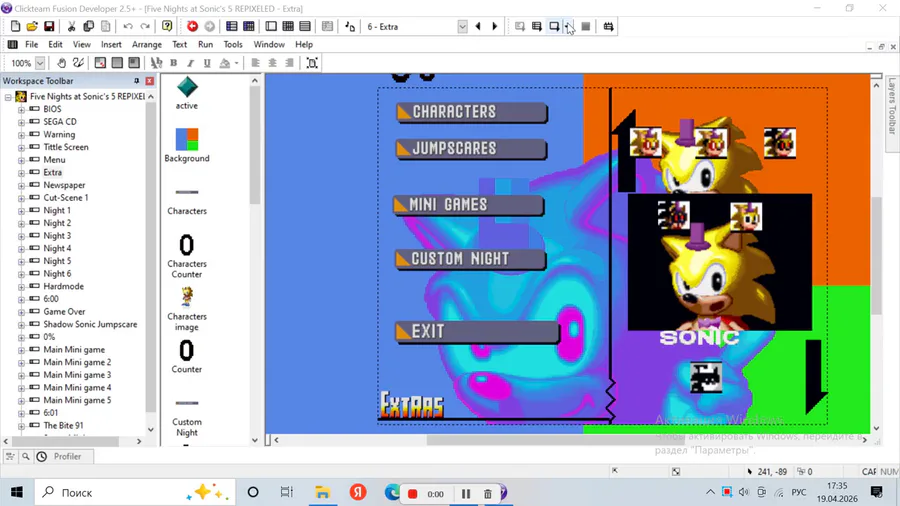Toggle bold text formatting
Screen dimensions: 900x506
click(x=173, y=63)
